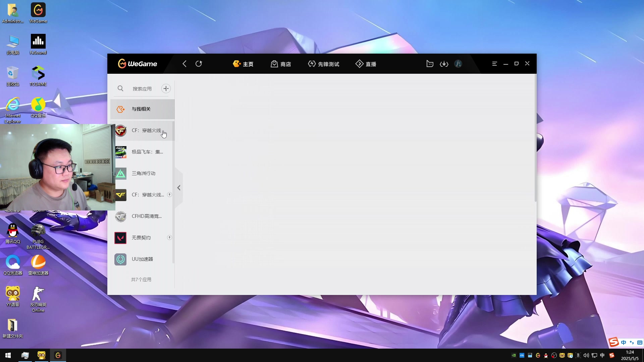
Task: Select the Administrator folder icon
Action: tap(13, 13)
